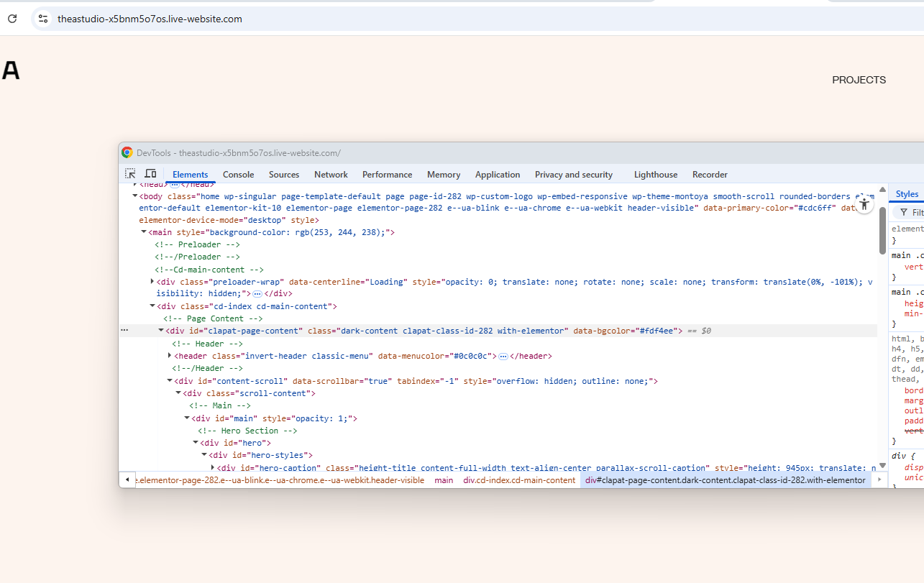Open the Recorder tab
The image size is (924, 583).
coord(710,175)
